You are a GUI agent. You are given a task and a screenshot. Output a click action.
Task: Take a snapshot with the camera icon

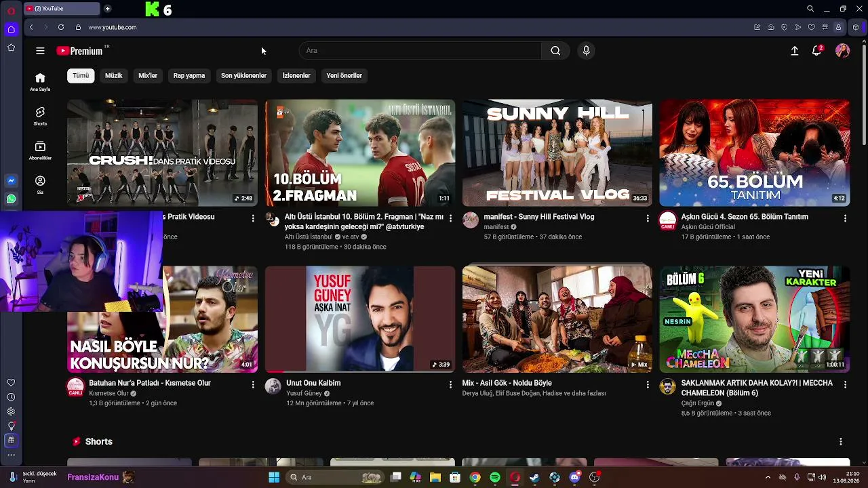tap(771, 27)
